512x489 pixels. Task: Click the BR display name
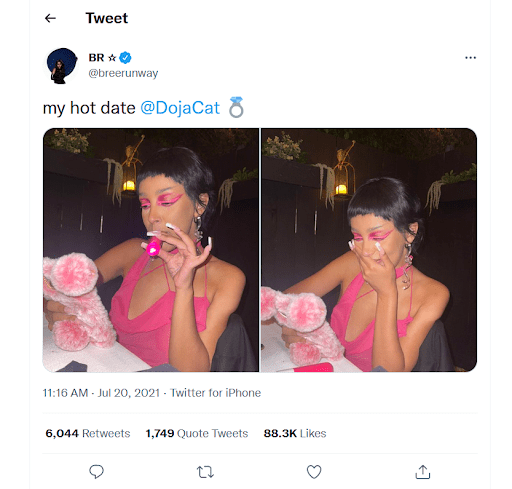click(x=96, y=58)
